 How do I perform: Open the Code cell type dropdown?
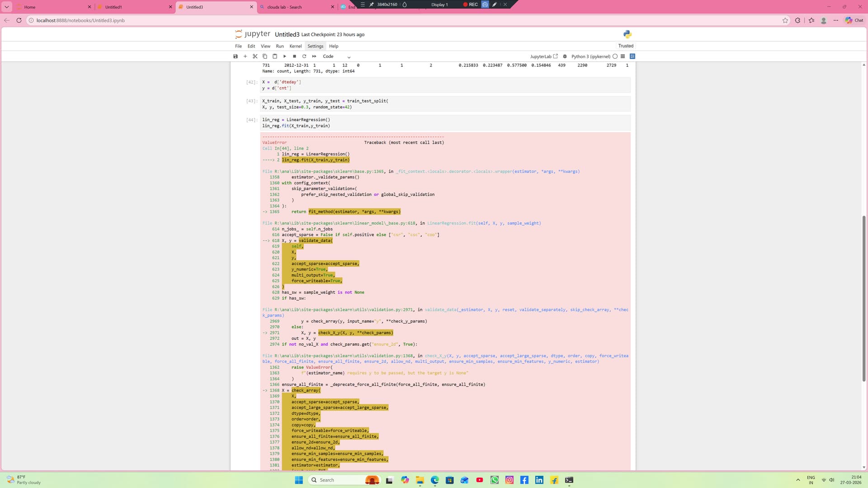(x=337, y=56)
